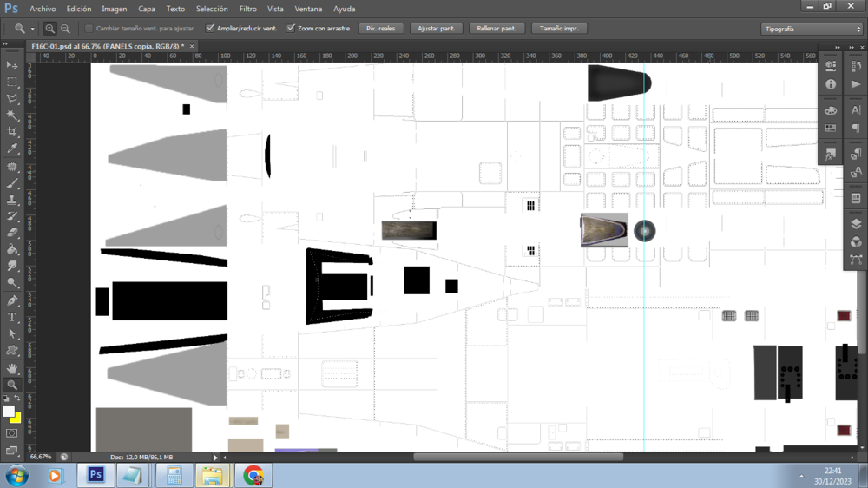Open the Styles fx panel icon

point(831,155)
